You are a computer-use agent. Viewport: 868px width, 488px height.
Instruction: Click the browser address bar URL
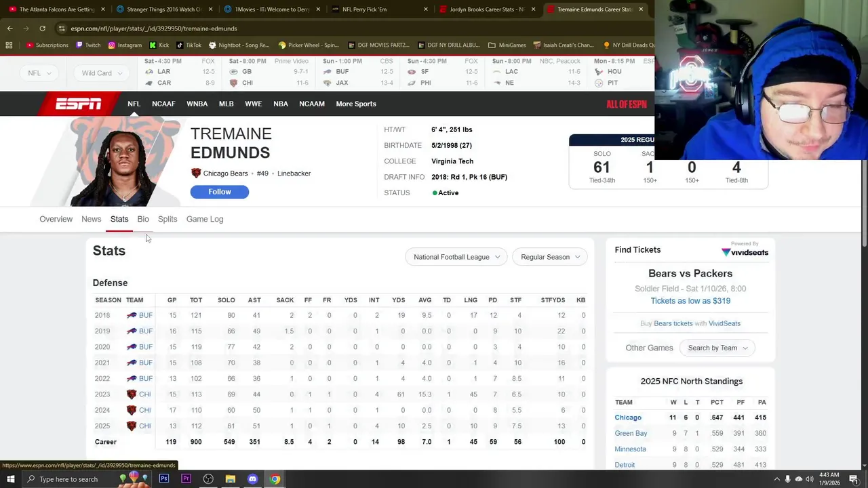(x=154, y=28)
